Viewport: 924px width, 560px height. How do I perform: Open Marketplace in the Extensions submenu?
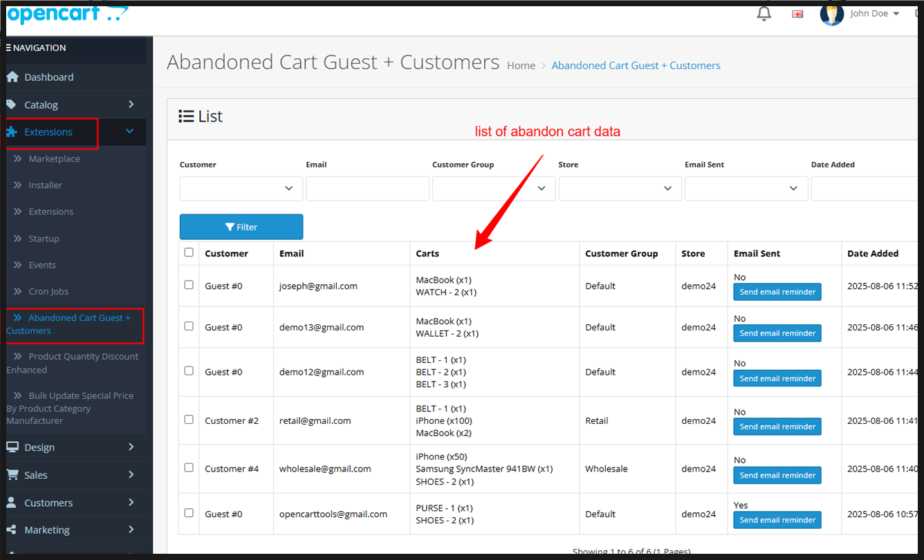(54, 159)
